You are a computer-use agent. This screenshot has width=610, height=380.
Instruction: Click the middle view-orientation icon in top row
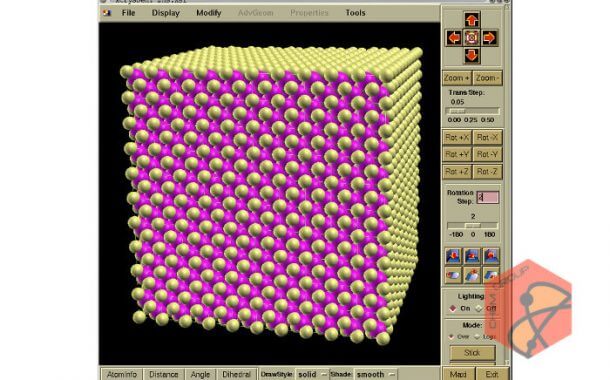(472, 256)
